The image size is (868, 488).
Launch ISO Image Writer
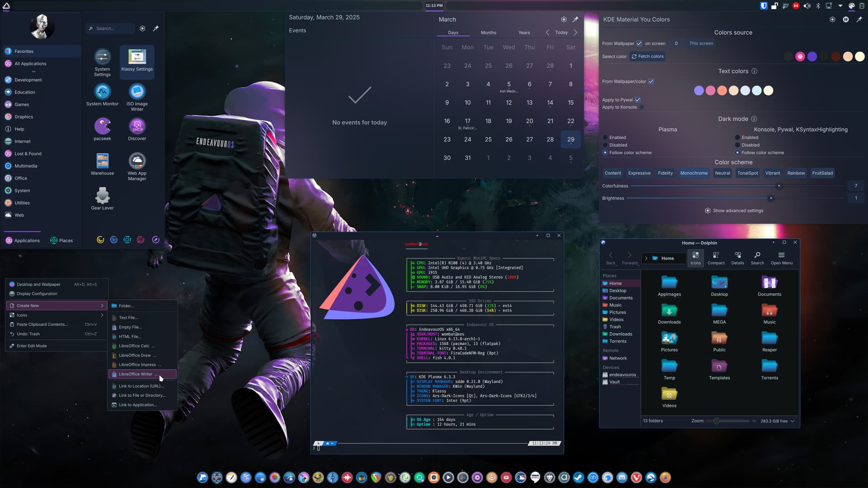coord(137,97)
